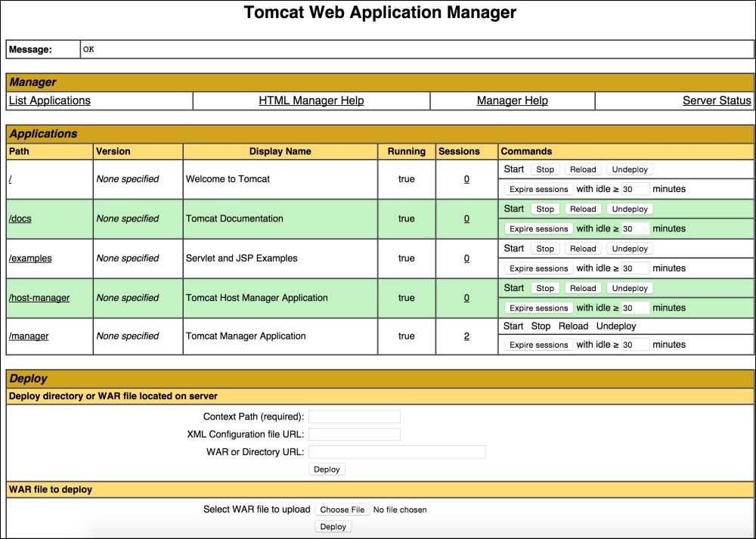Image resolution: width=756 pixels, height=539 pixels.
Task: View sessions count for root application
Action: click(x=466, y=179)
